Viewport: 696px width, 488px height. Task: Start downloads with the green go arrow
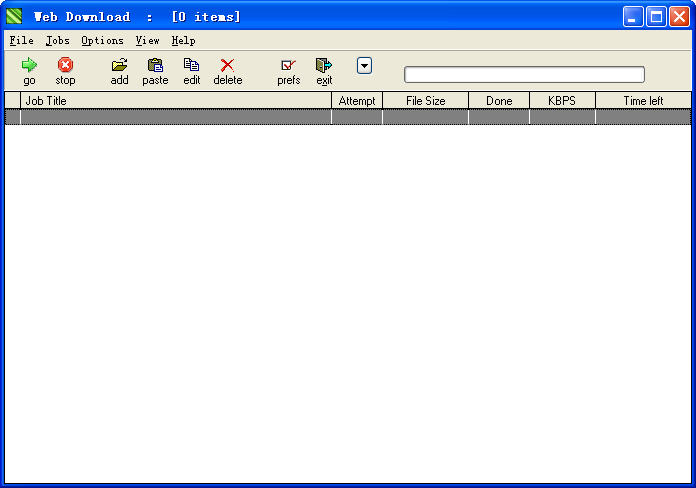tap(29, 65)
